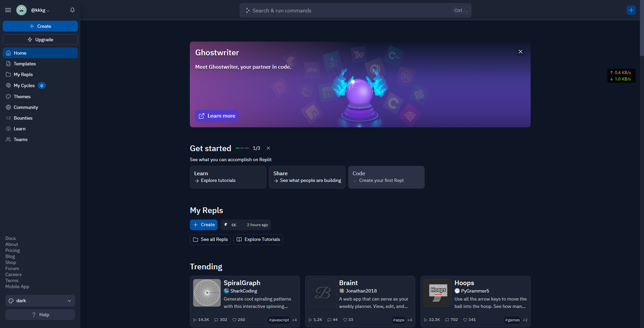
Task: Click the blue plus button top right
Action: click(631, 10)
